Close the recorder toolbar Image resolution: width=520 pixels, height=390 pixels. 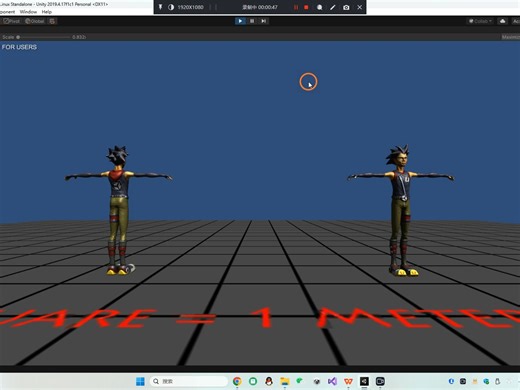pos(360,7)
